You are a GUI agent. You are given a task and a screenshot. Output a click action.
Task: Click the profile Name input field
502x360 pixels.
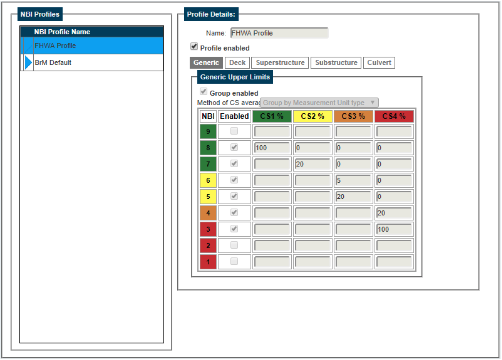click(279, 33)
